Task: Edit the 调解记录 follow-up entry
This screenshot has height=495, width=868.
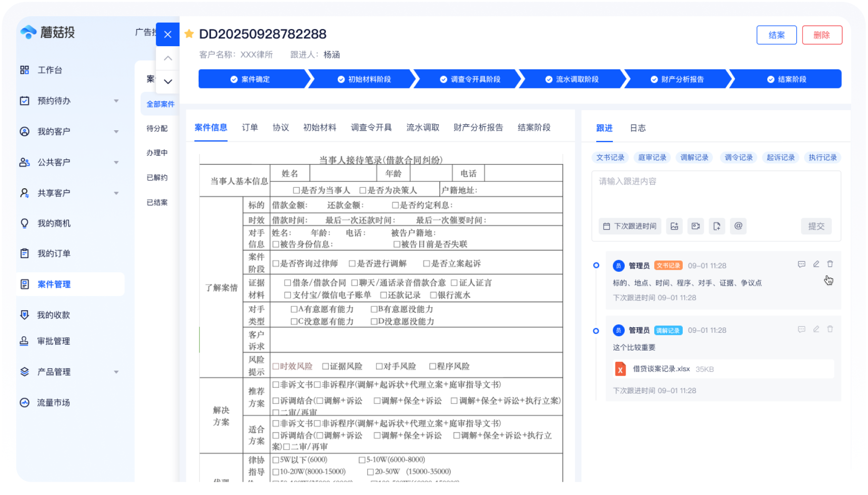Action: (x=816, y=329)
